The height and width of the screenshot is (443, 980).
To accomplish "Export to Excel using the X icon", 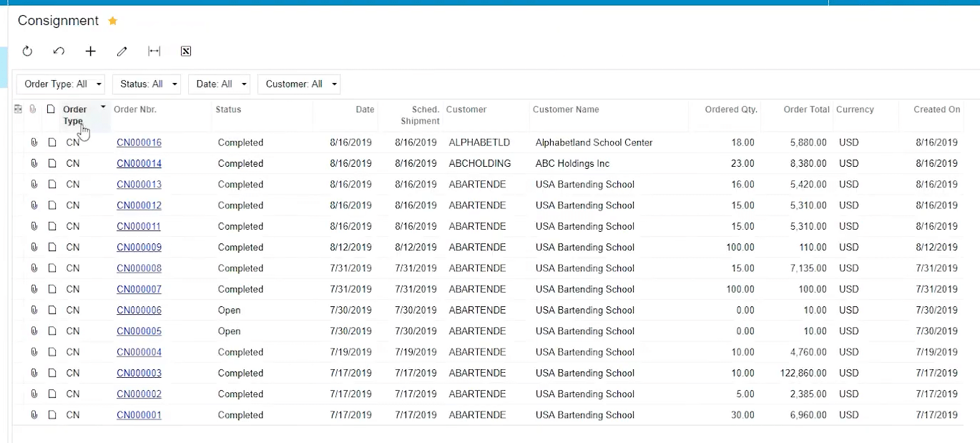I will coord(186,51).
